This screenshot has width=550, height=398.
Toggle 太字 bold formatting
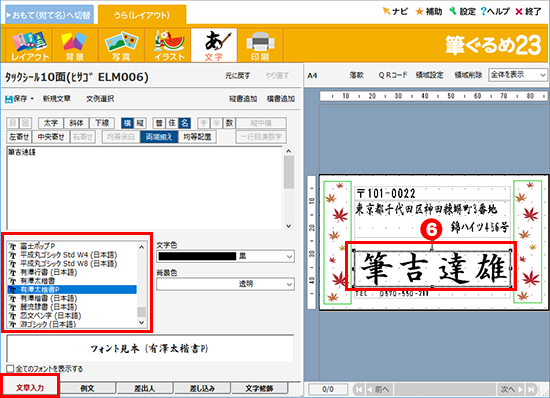click(51, 123)
